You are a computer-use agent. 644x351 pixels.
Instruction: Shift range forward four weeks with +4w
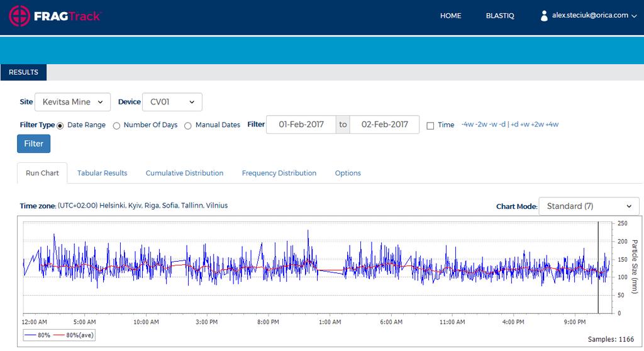tap(552, 125)
